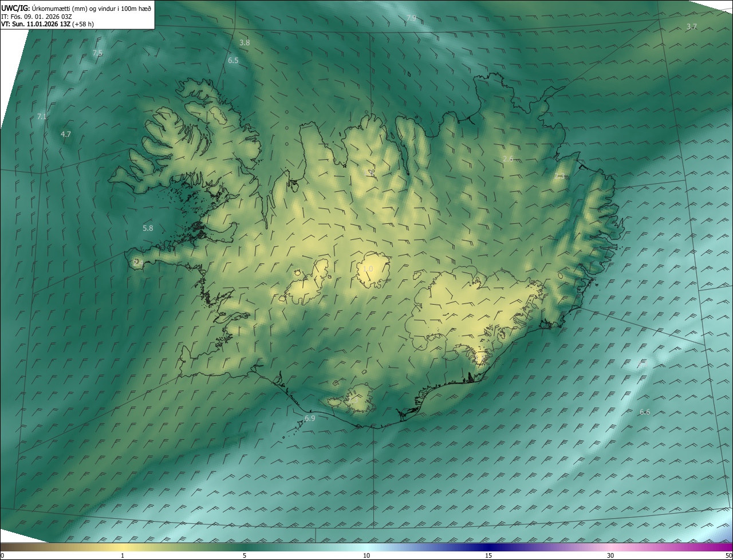Click the 3.7 value on the map

click(x=692, y=27)
